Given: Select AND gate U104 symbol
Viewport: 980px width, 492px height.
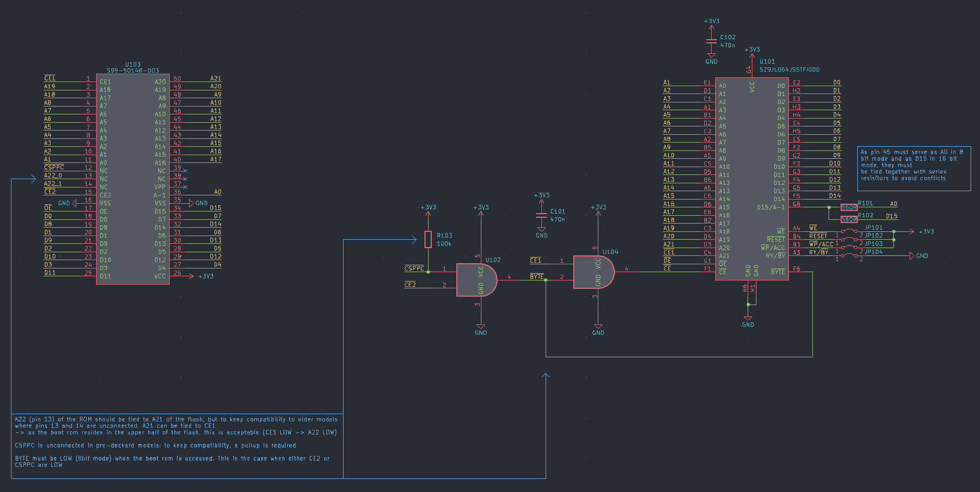Looking at the screenshot, I should pyautogui.click(x=594, y=272).
